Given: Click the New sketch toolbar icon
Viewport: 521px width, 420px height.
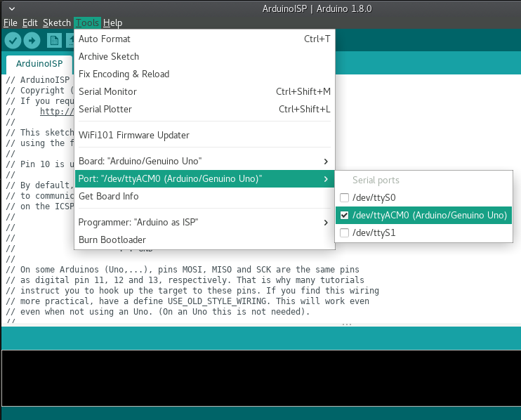Looking at the screenshot, I should click(54, 41).
